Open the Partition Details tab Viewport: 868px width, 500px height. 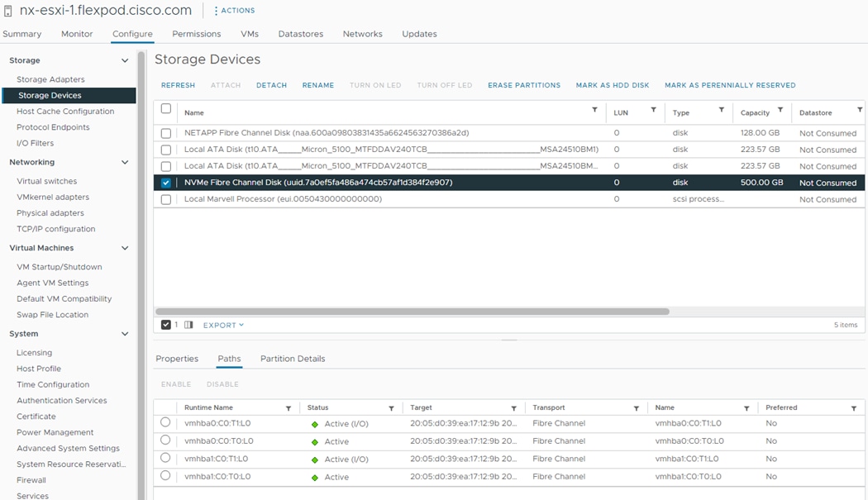(293, 359)
